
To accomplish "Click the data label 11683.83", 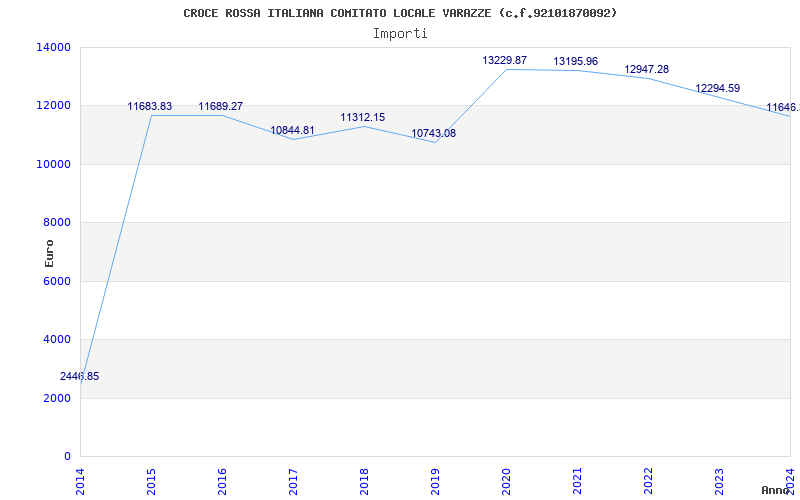I will [x=149, y=107].
